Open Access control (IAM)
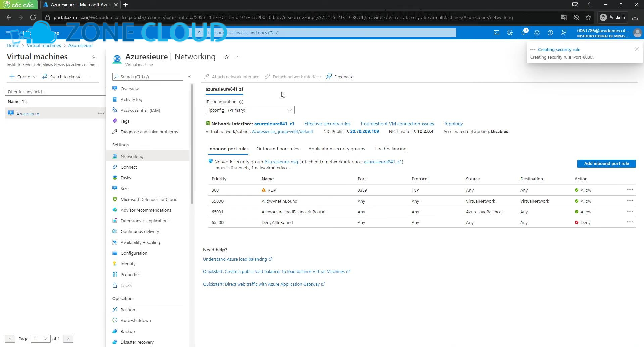This screenshot has width=644, height=347. [x=140, y=110]
